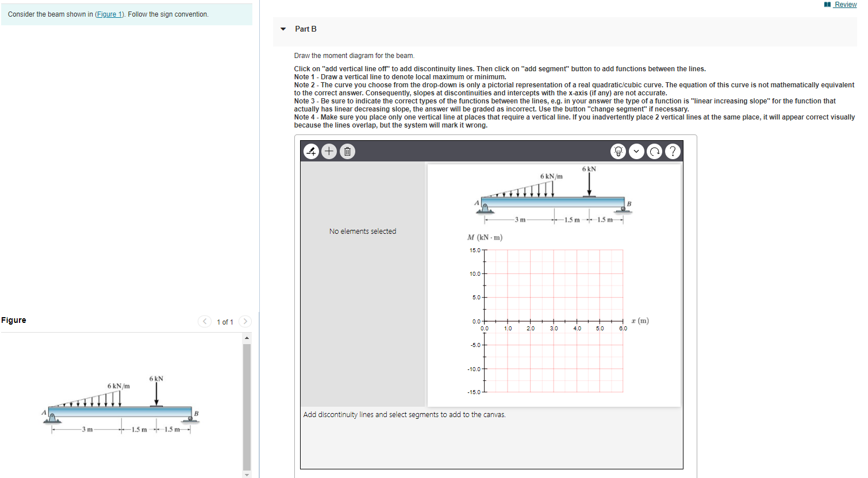
Task: Click the 'Part B' heading
Action: pyautogui.click(x=306, y=29)
